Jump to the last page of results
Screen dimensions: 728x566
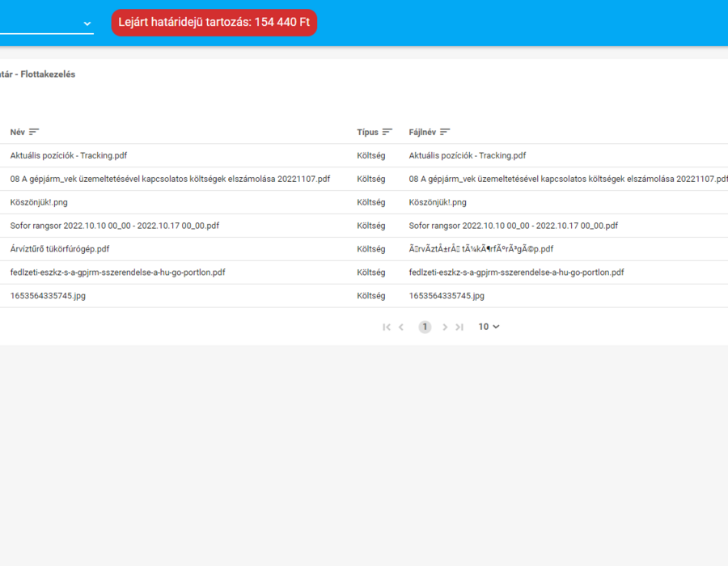tap(459, 327)
